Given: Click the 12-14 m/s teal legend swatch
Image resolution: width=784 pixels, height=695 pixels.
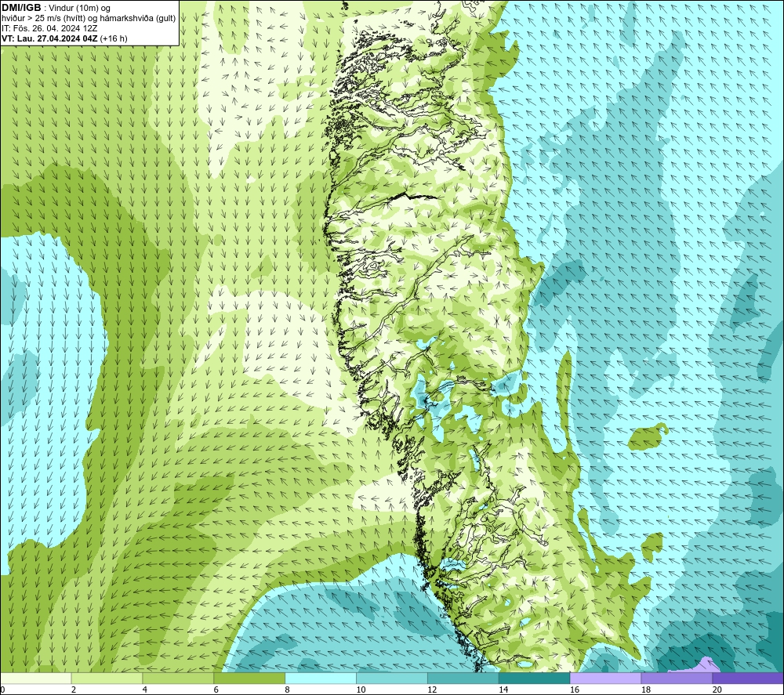Looking at the screenshot, I should click(x=463, y=678).
